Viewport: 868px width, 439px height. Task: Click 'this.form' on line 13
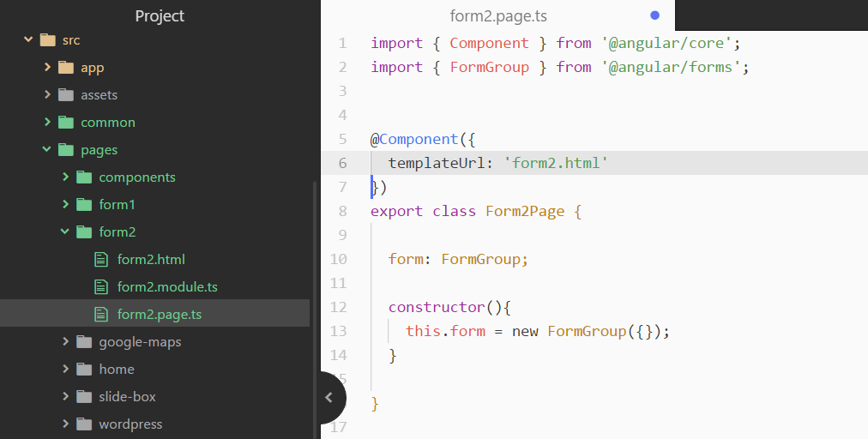446,331
